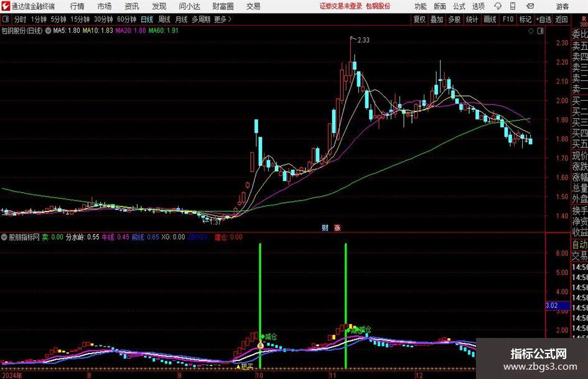The width and height of the screenshot is (588, 379).
Task: Click the 标记 mark button
Action: click(x=525, y=19)
